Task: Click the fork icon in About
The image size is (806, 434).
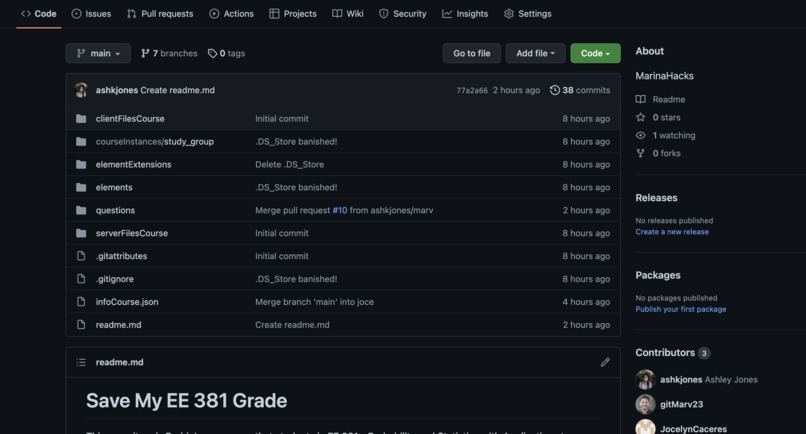Action: coord(640,153)
